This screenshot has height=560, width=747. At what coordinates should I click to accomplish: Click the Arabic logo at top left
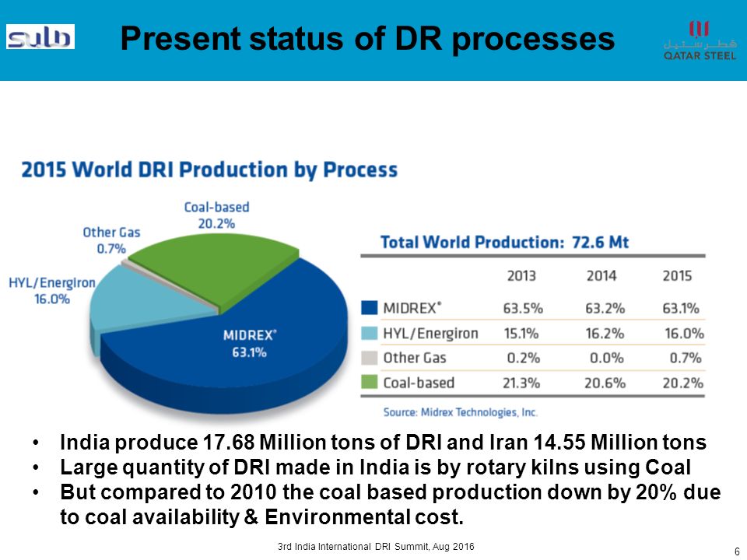click(40, 37)
